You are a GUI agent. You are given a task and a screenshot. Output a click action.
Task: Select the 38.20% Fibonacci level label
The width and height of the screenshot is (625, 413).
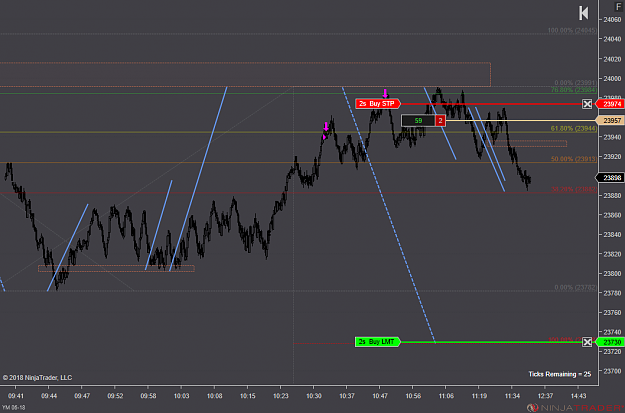pos(574,189)
